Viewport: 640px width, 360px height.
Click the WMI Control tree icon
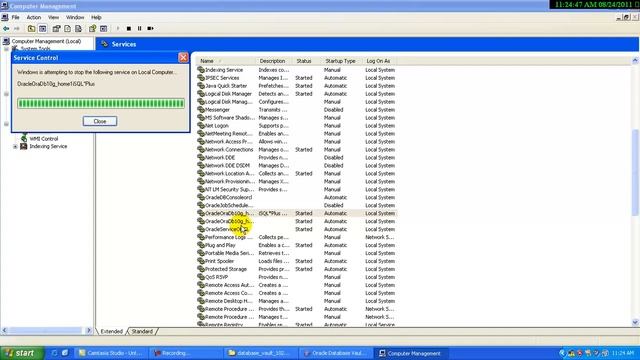coord(24,138)
